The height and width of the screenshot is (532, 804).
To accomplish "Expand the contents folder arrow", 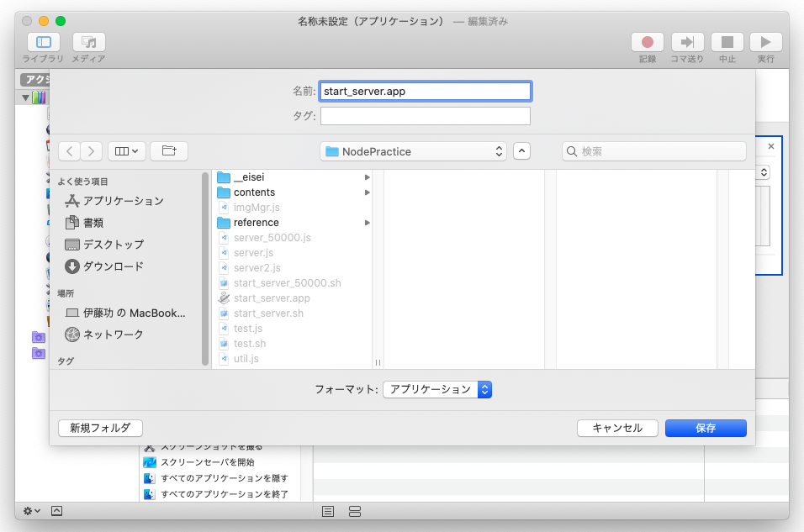I will click(x=368, y=192).
